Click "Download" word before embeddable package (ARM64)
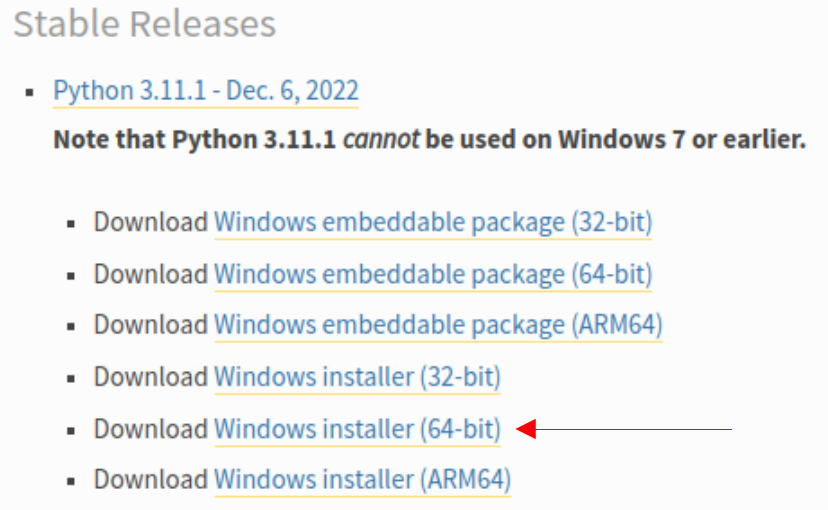The height and width of the screenshot is (510, 828). pyautogui.click(x=150, y=325)
